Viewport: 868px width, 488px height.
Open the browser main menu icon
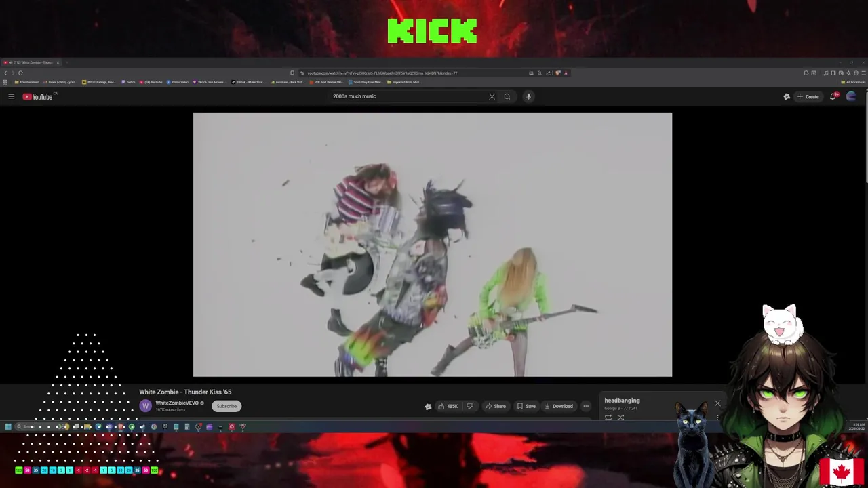click(x=863, y=73)
